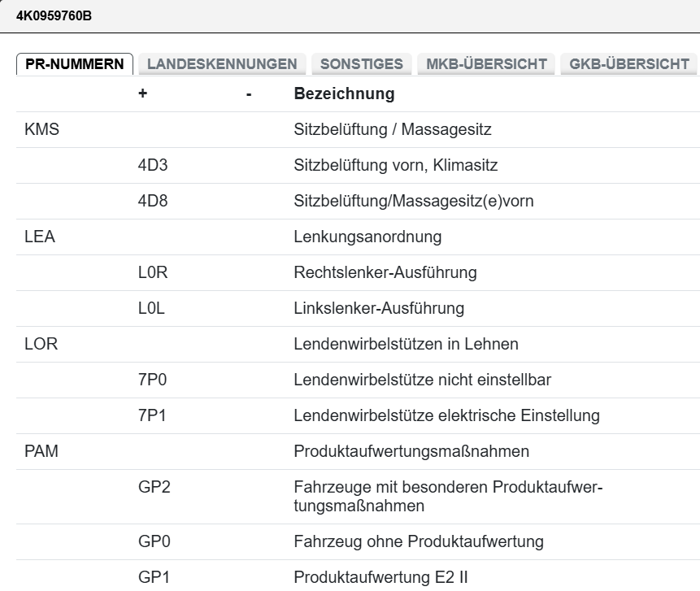
Task: Click PR code 4D3
Action: 153,166
